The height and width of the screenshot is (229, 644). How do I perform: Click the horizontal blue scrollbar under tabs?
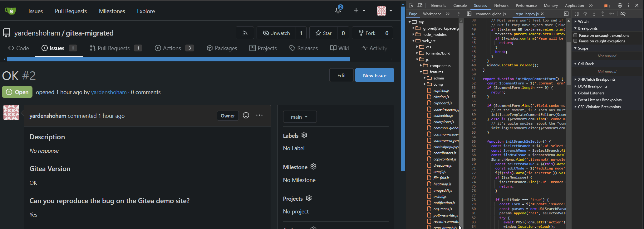point(178,59)
